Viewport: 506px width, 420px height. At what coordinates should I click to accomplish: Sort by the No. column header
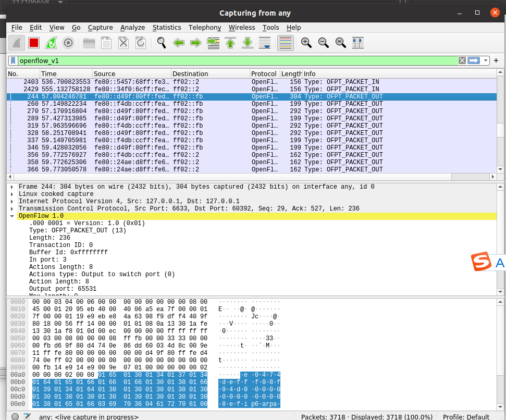[23, 74]
